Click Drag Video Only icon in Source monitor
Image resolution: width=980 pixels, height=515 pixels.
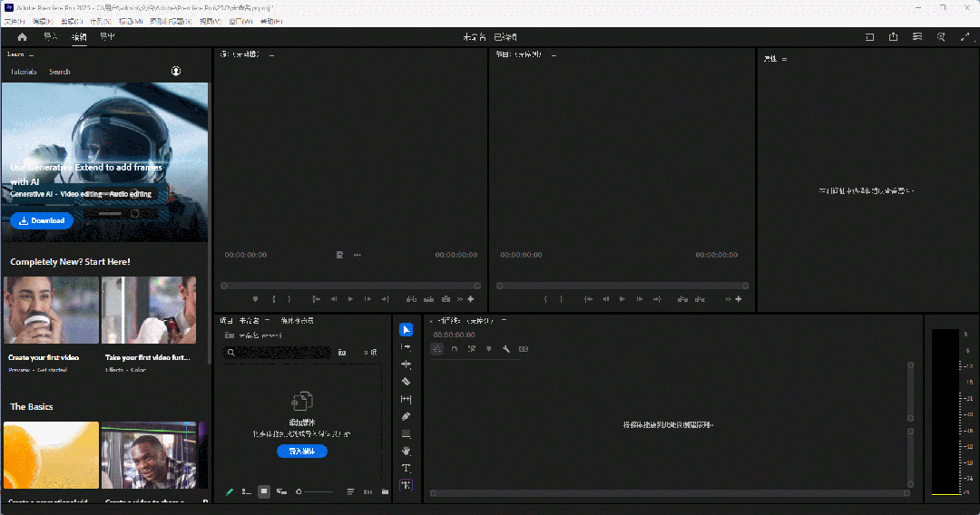pyautogui.click(x=339, y=255)
